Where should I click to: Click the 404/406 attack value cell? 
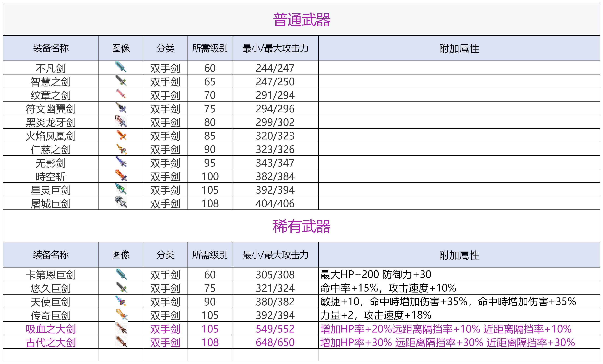(275, 203)
